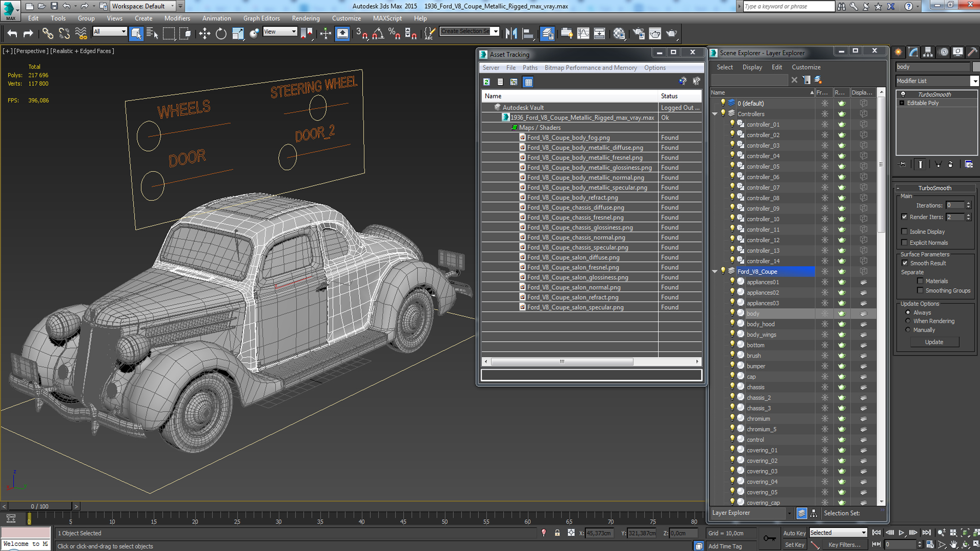This screenshot has height=551, width=980.
Task: Click the body object color swatch
Action: pyautogui.click(x=975, y=67)
